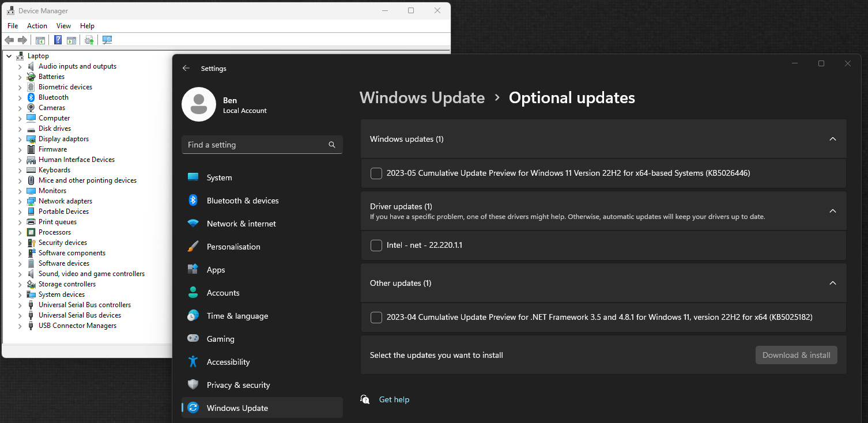Tick the Intel net 22.220.1.1 driver checkbox
868x423 pixels.
[x=376, y=246]
